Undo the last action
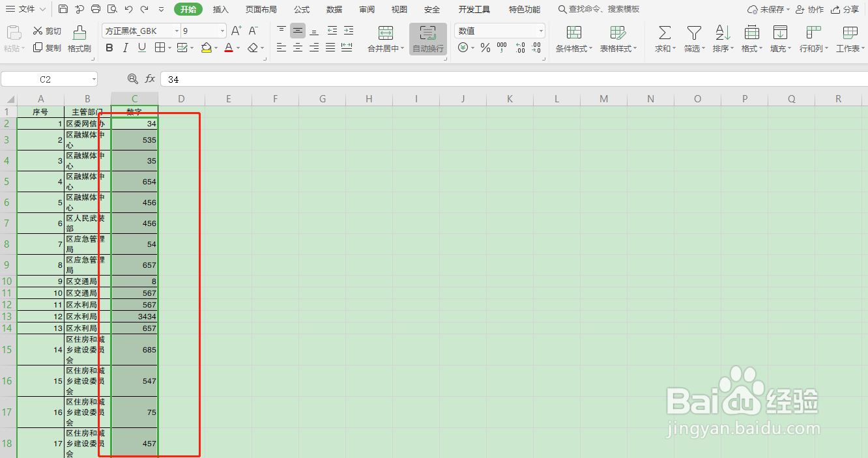Image resolution: width=868 pixels, height=458 pixels. click(x=128, y=9)
